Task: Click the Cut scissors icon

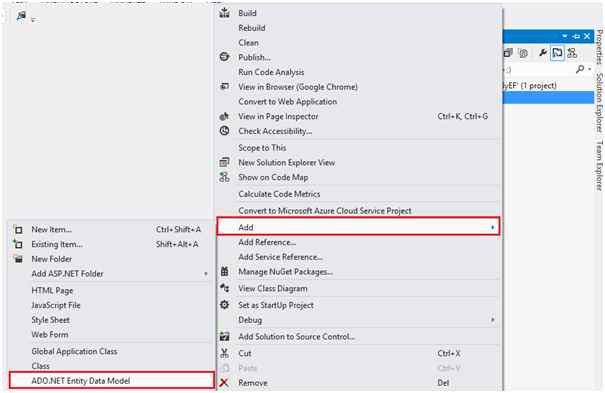Action: click(224, 353)
